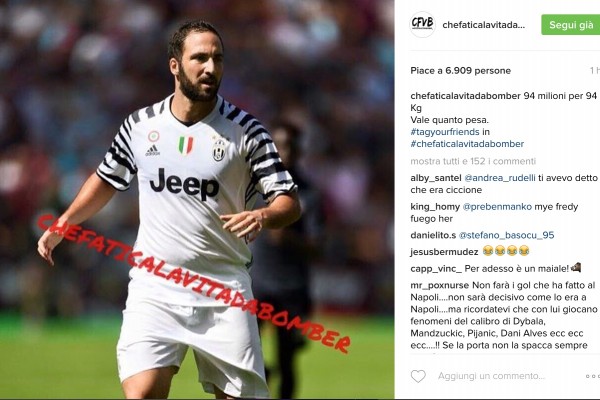Open danielito.s commenter profile
The image size is (600, 400).
pos(433,235)
